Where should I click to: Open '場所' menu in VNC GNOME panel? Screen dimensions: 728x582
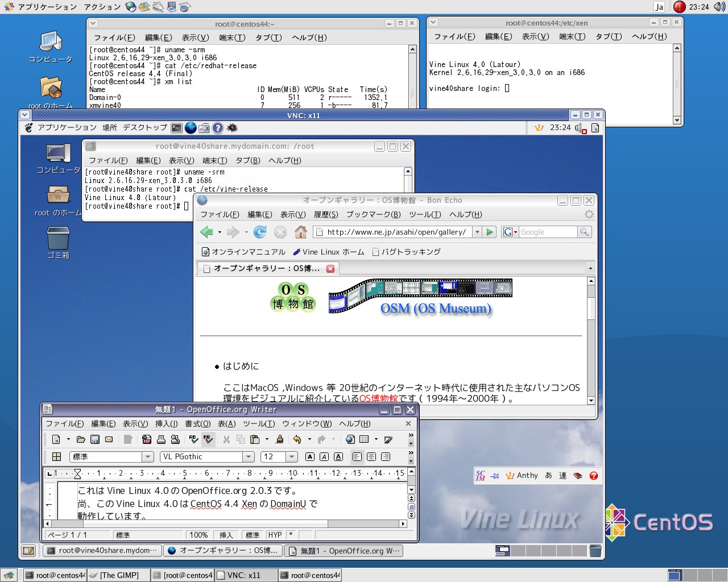click(110, 128)
